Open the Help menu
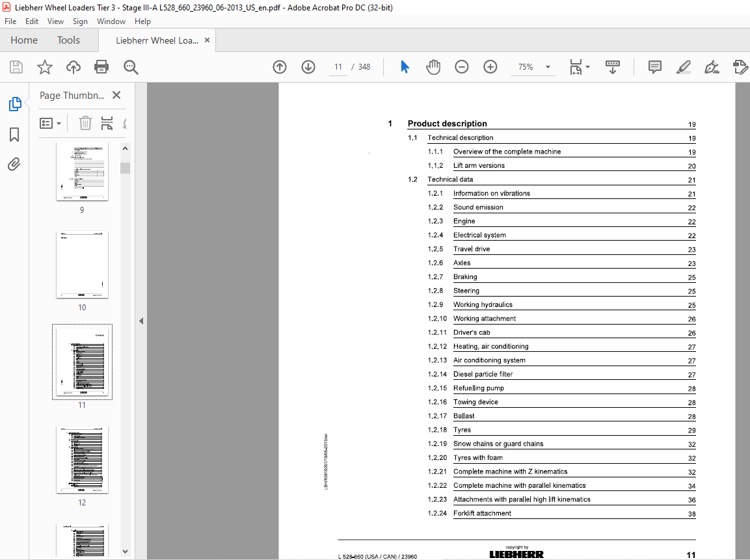This screenshot has height=560, width=750. coord(142,21)
